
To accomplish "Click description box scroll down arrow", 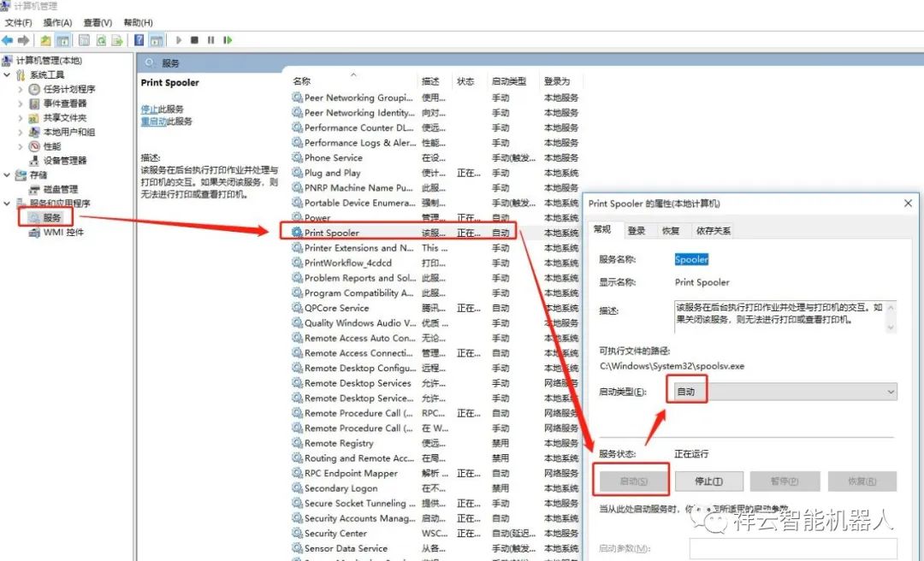I will [891, 327].
